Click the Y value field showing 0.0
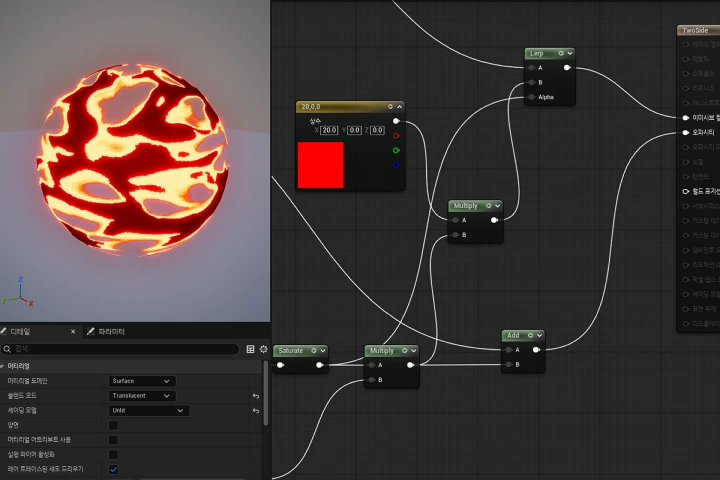This screenshot has width=720, height=480. coord(354,130)
